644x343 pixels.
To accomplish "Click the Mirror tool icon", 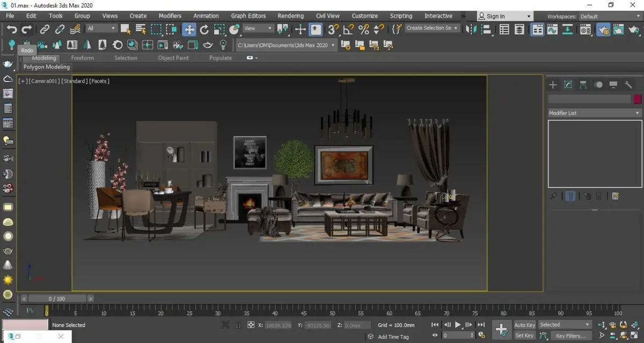I will [x=471, y=29].
